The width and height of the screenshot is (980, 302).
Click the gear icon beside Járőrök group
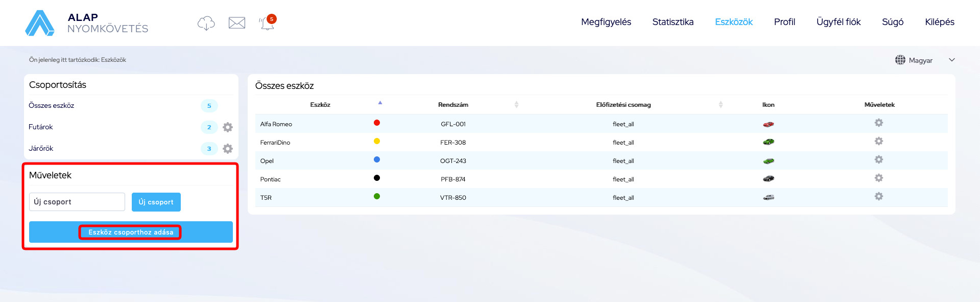[228, 149]
